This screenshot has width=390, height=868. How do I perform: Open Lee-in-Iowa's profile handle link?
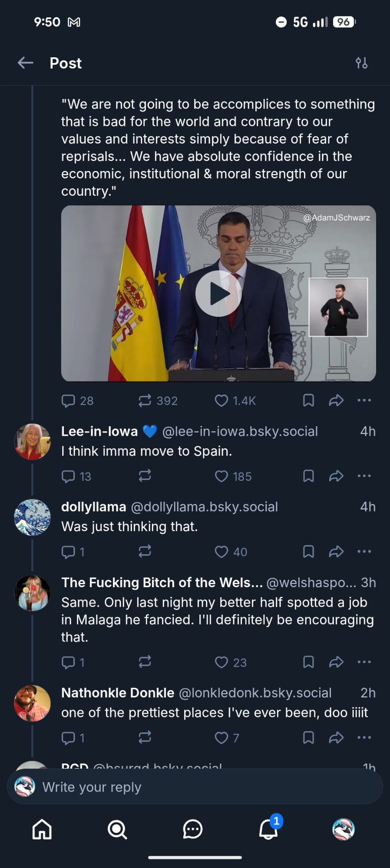click(240, 431)
